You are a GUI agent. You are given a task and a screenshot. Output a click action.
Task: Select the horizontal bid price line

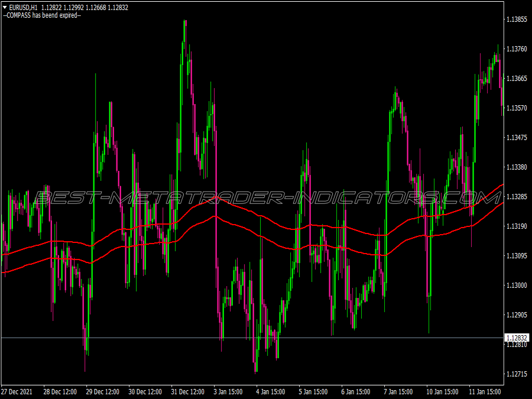coord(252,338)
